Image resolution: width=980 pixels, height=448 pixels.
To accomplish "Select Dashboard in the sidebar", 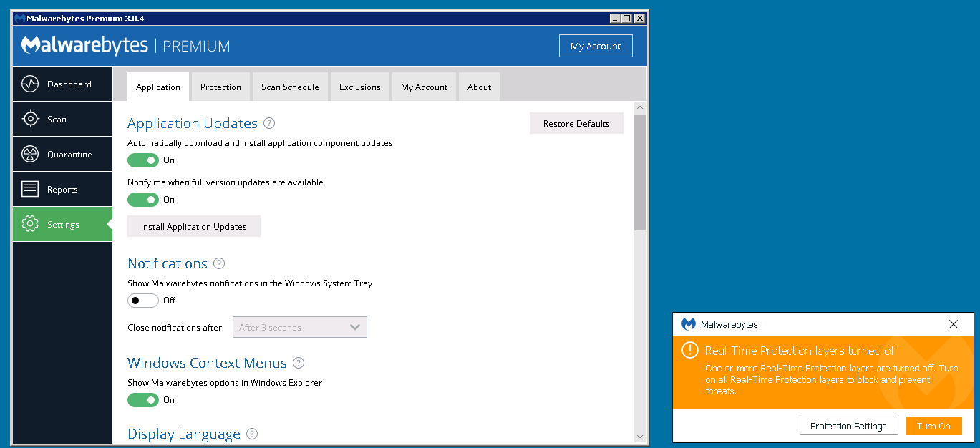I will pyautogui.click(x=62, y=84).
